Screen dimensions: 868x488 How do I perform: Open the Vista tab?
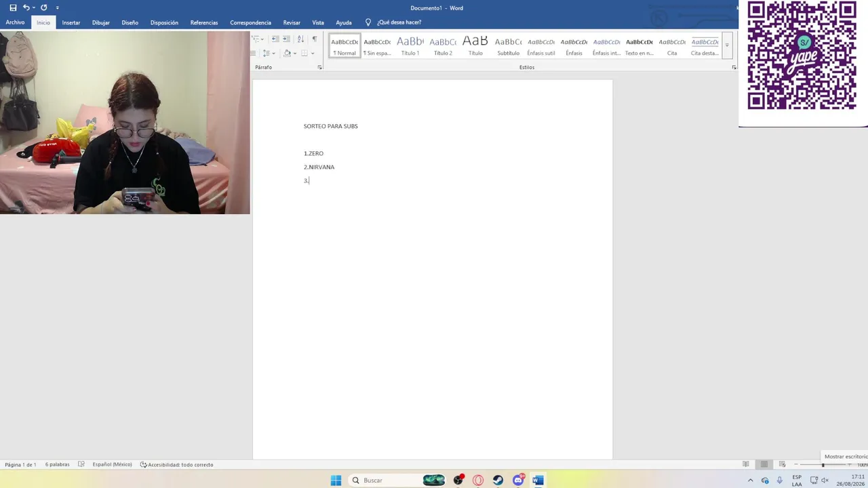(318, 22)
